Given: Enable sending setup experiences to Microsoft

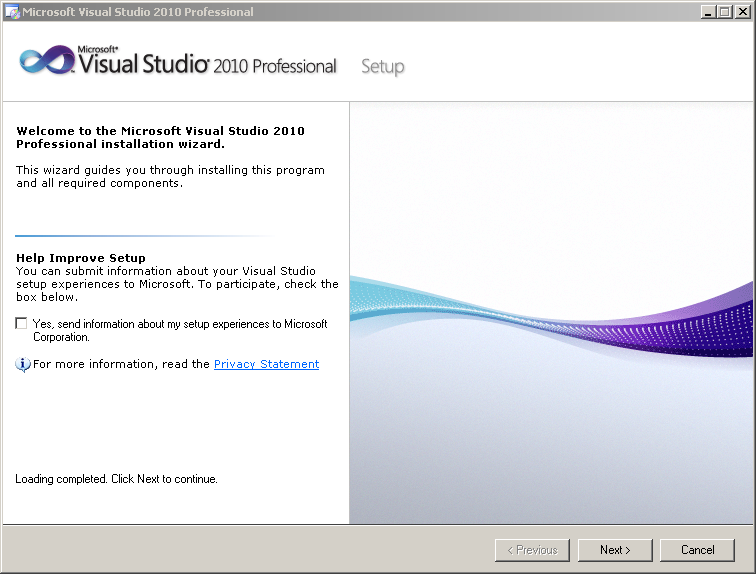Looking at the screenshot, I should [x=21, y=323].
